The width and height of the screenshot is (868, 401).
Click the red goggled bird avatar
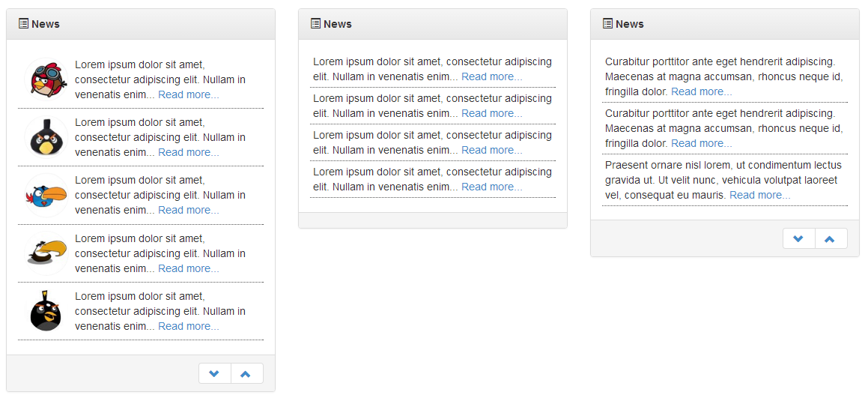pyautogui.click(x=46, y=79)
